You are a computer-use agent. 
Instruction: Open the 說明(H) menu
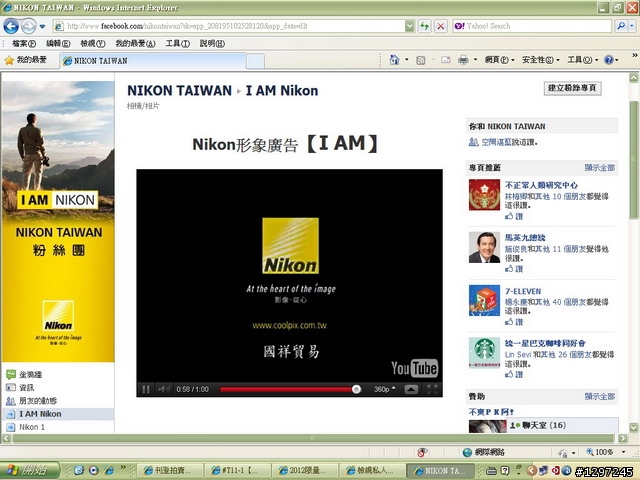(x=212, y=43)
